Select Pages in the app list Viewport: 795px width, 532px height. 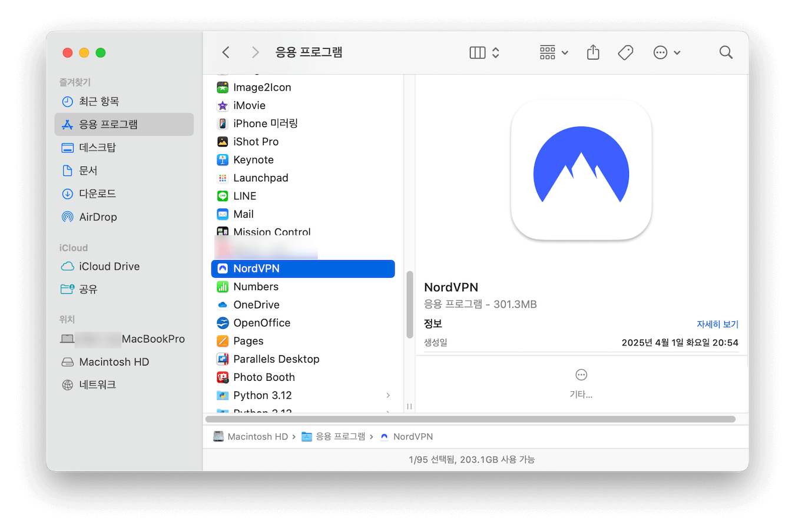pyautogui.click(x=303, y=341)
